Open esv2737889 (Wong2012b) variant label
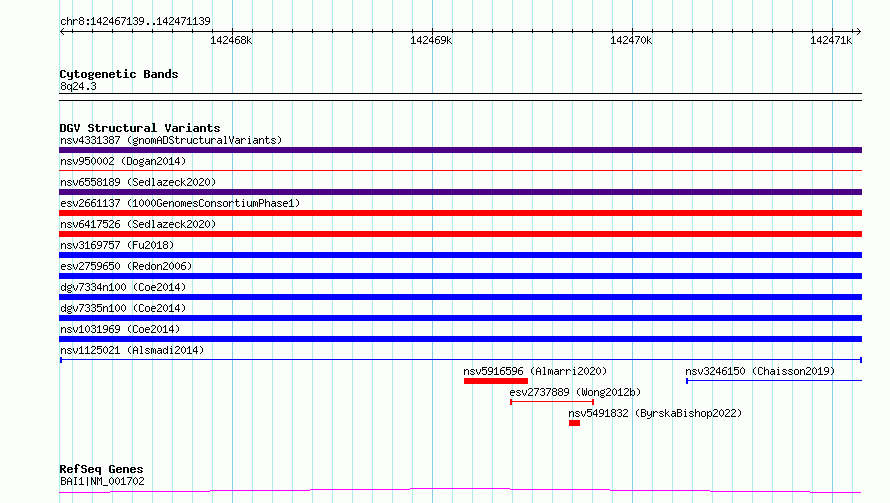The height and width of the screenshot is (503, 890). (x=575, y=392)
